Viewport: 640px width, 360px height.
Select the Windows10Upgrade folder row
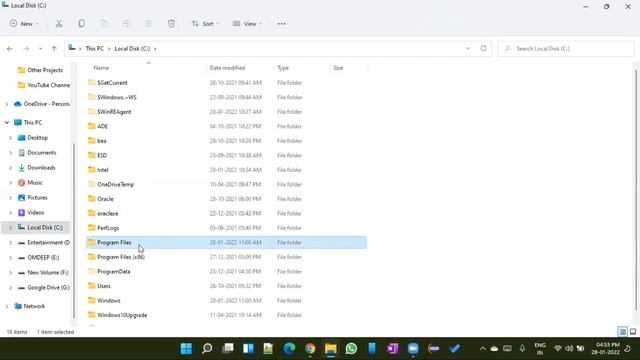(x=227, y=315)
